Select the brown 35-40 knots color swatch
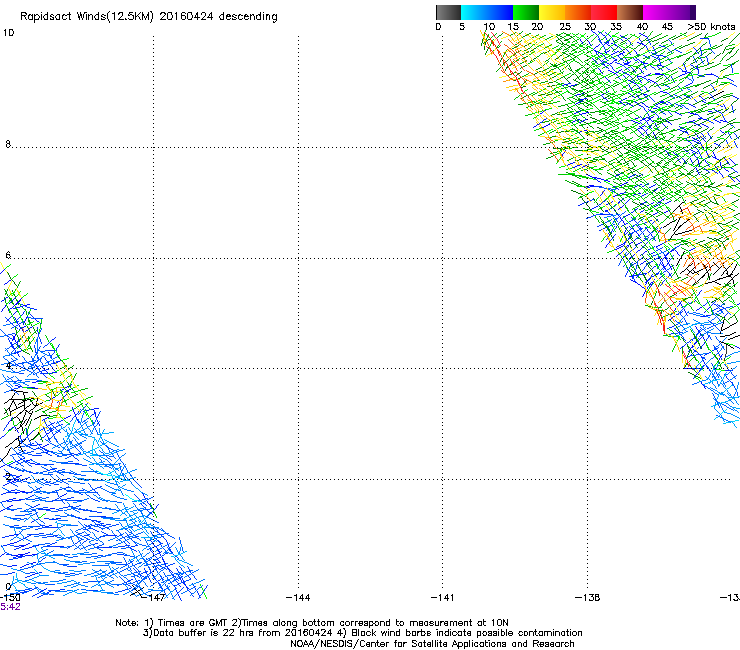Viewport: 740px width, 650px height. point(630,12)
